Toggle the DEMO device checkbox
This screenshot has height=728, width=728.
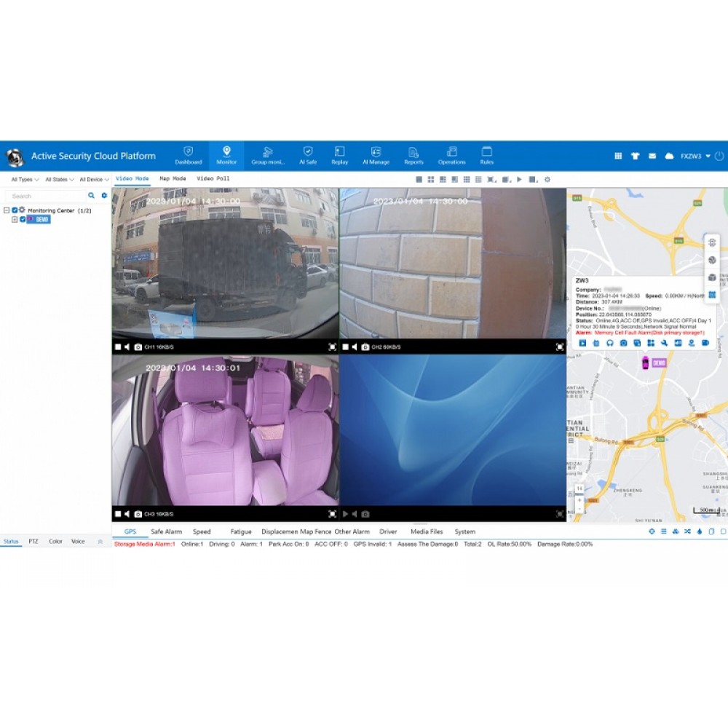coord(23,219)
